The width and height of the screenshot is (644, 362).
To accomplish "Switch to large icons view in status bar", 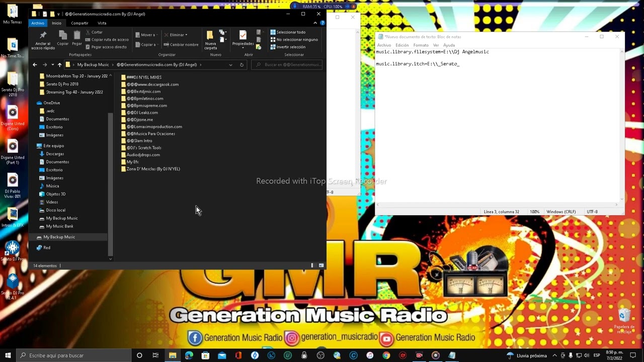I will (x=321, y=265).
